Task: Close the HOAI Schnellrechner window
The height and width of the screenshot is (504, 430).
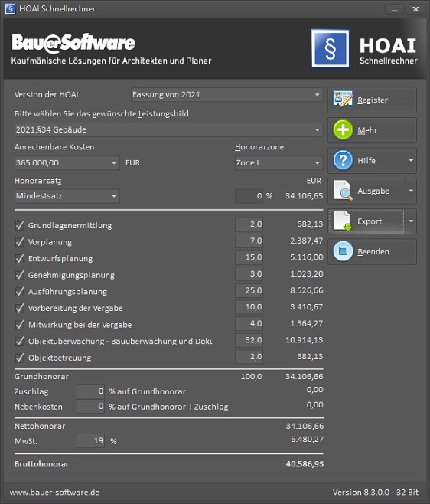Action: (x=415, y=9)
